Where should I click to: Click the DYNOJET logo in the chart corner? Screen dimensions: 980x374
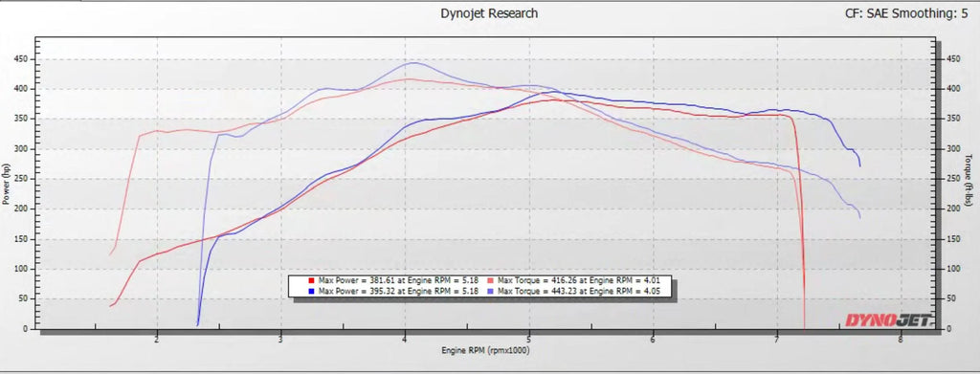888,320
